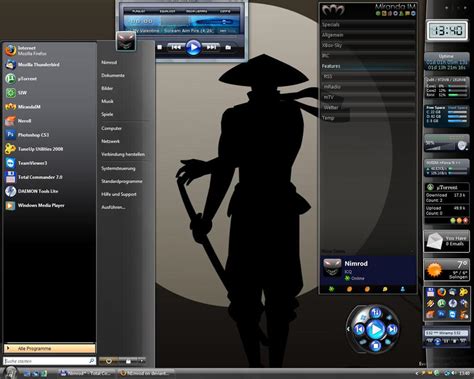This screenshot has height=379, width=474.
Task: Launch MirandaIM from the Start menu
Action: [49, 107]
